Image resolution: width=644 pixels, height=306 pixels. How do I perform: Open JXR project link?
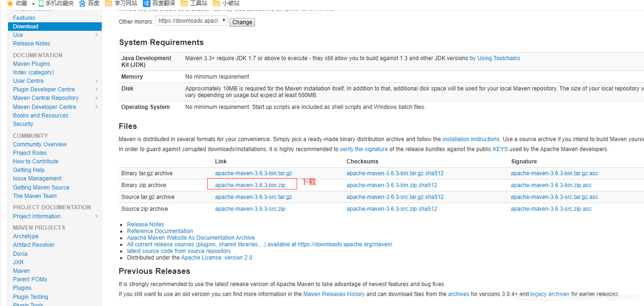click(18, 262)
